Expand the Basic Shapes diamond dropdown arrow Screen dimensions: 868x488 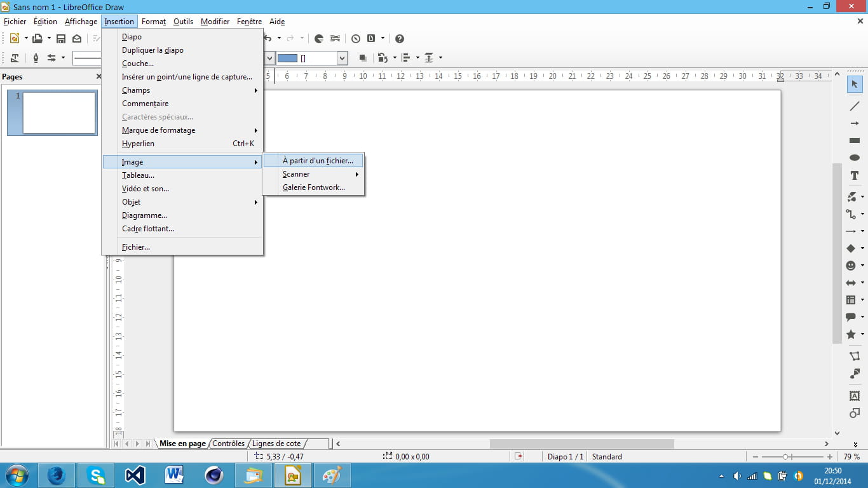pos(862,248)
